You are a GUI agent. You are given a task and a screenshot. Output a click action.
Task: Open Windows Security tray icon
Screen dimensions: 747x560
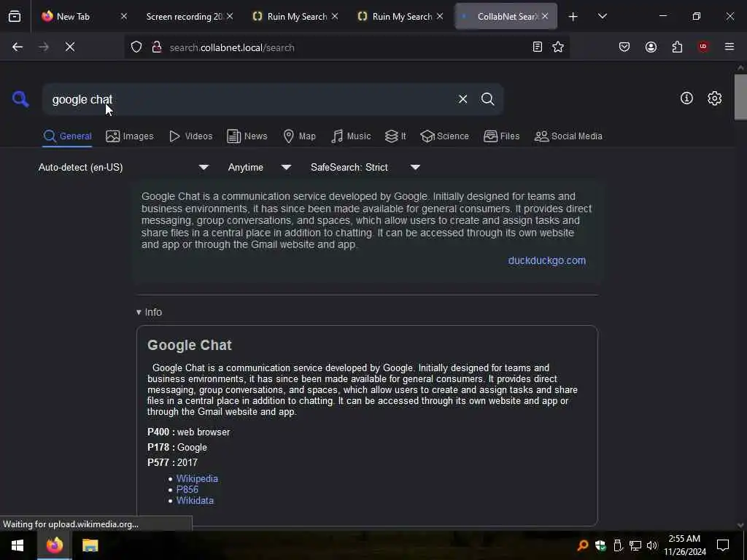tap(600, 545)
